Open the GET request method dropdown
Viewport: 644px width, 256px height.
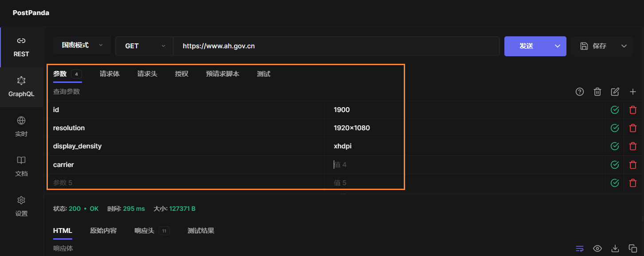[144, 46]
